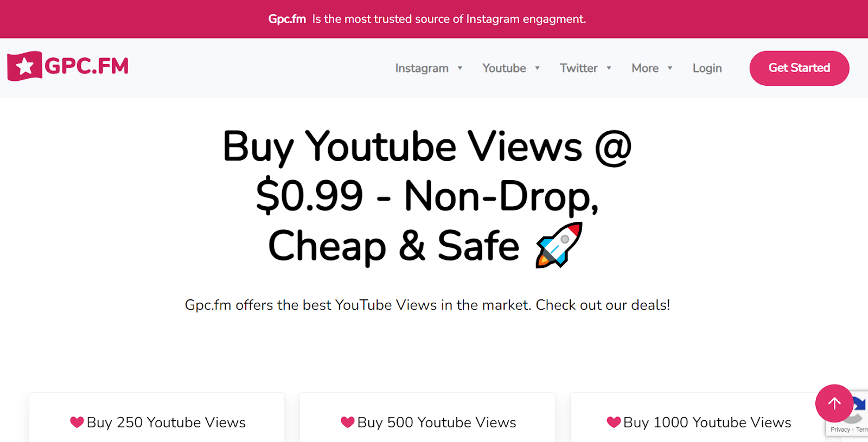Expand the Twitter dropdown arrow

pyautogui.click(x=609, y=68)
